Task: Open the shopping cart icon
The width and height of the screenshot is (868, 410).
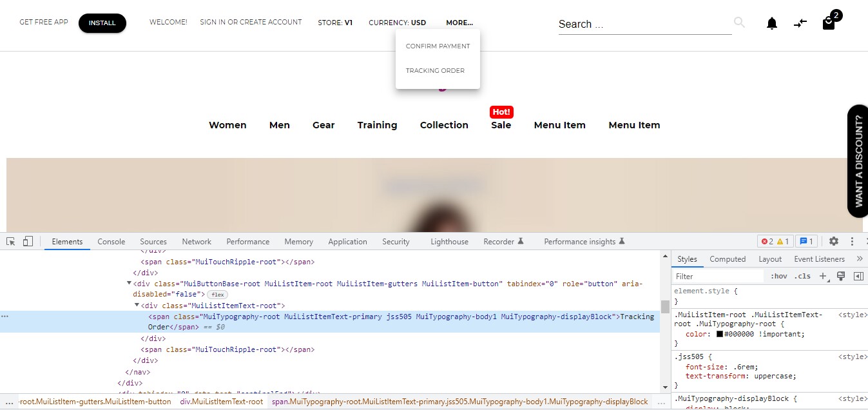Action: (828, 24)
